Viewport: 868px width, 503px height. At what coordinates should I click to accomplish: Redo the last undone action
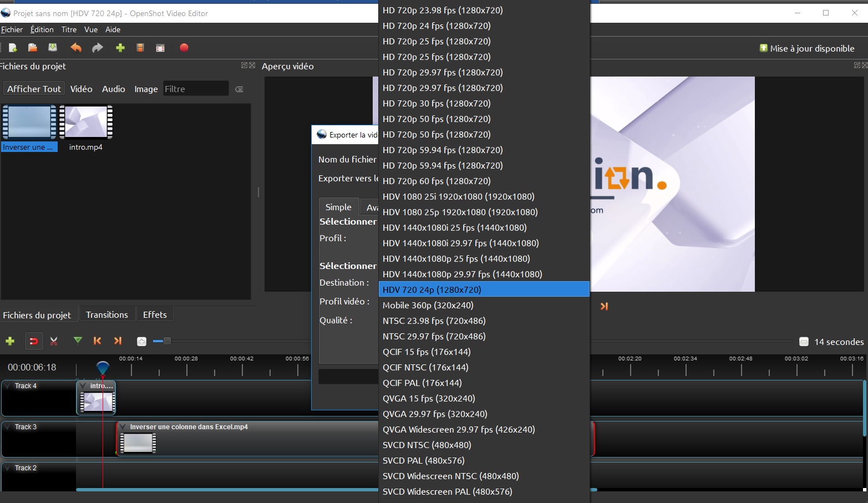[x=98, y=48]
